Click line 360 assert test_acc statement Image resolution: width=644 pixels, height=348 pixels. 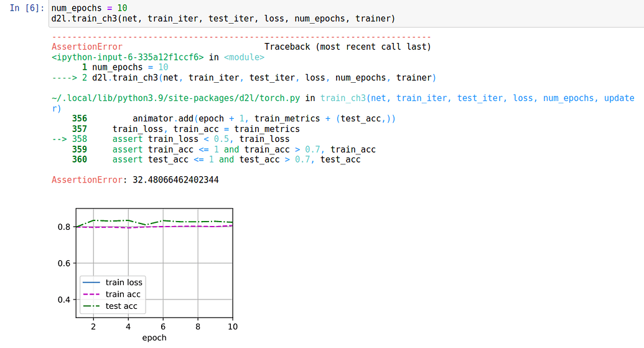tap(236, 159)
